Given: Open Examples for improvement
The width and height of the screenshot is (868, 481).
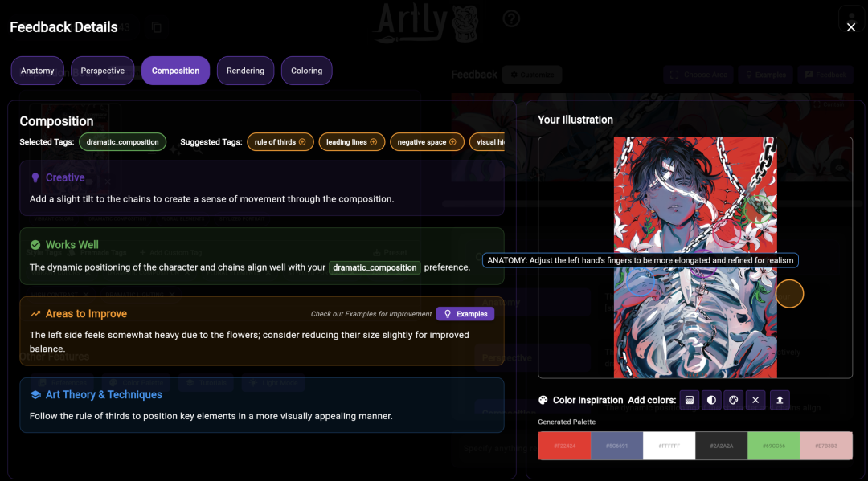Looking at the screenshot, I should click(x=465, y=313).
